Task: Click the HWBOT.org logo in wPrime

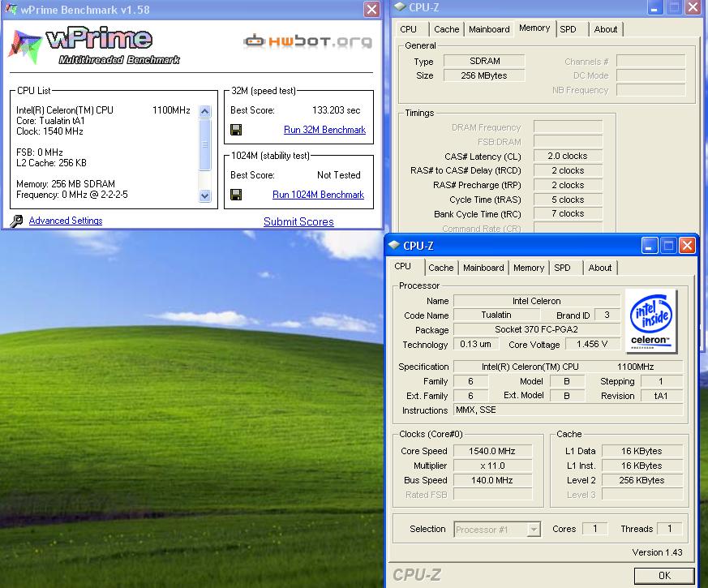Action: 308,41
